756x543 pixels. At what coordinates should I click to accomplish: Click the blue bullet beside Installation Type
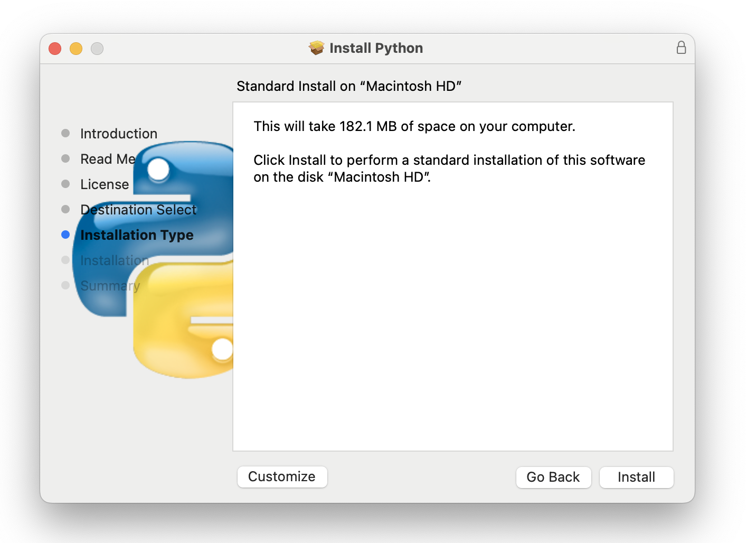point(65,235)
